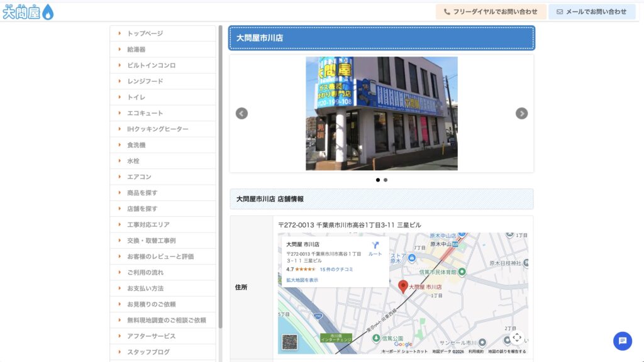Open the blue chat bubble widget
644x362 pixels.
(622, 341)
